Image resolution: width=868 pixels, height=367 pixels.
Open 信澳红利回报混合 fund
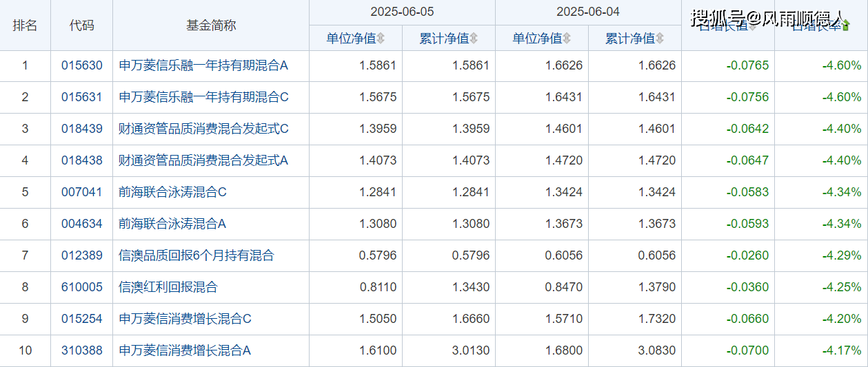point(168,287)
